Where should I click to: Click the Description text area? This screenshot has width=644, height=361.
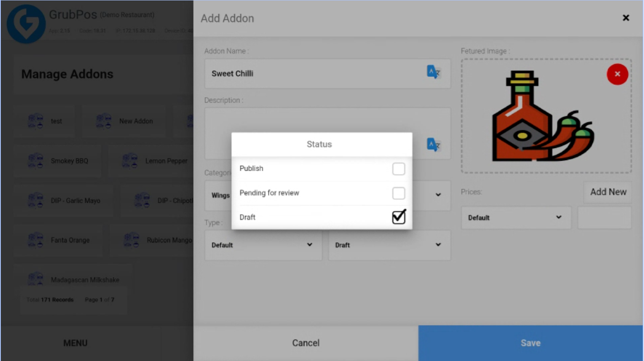[x=327, y=134]
